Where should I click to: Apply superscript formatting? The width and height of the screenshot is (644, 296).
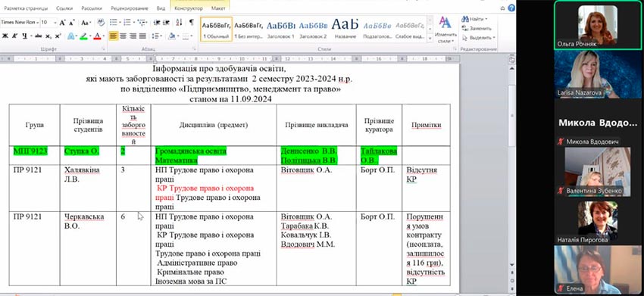(58, 36)
